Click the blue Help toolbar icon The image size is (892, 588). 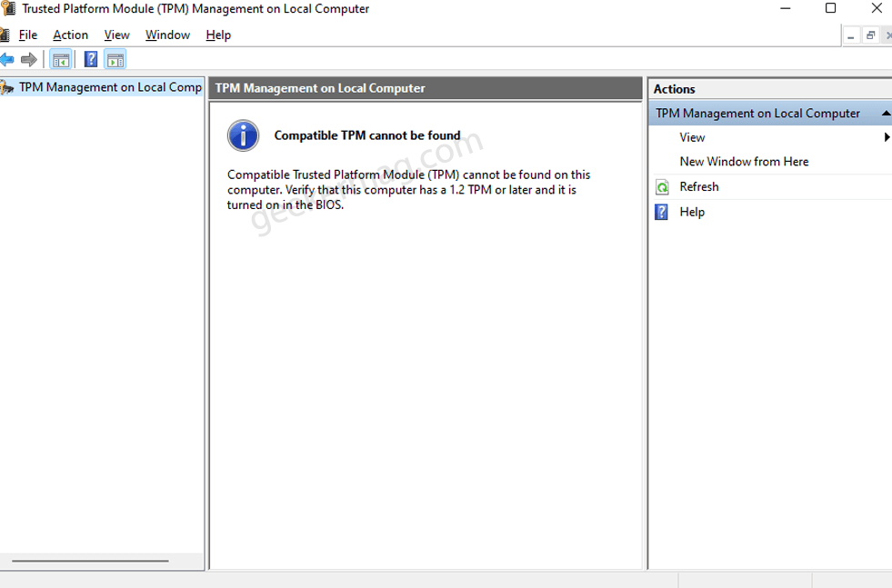pos(90,59)
